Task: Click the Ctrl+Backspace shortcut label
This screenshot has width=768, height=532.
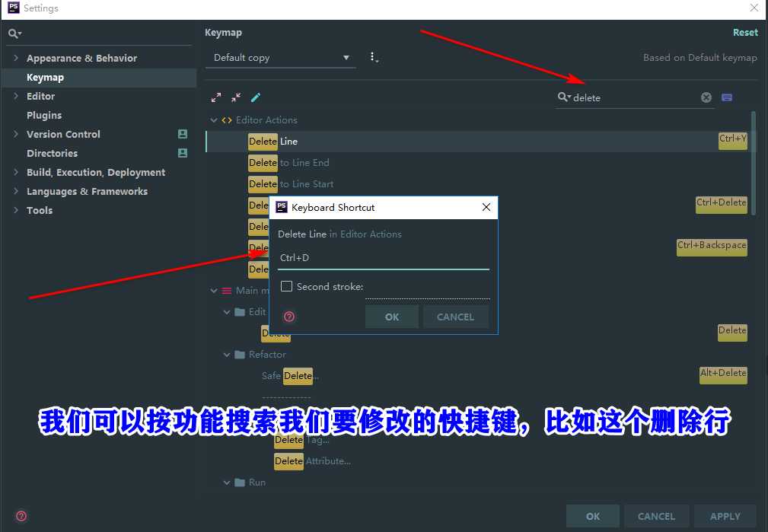Action: click(x=712, y=247)
